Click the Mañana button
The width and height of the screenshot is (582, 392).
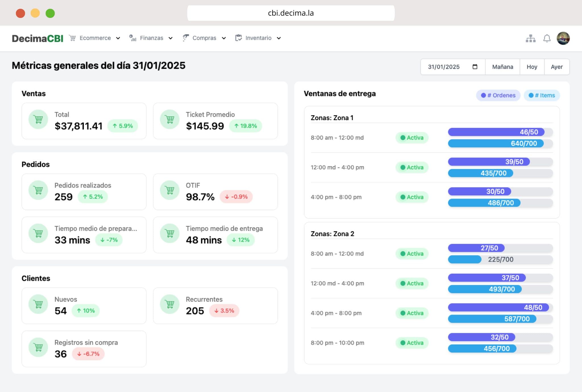tap(502, 67)
